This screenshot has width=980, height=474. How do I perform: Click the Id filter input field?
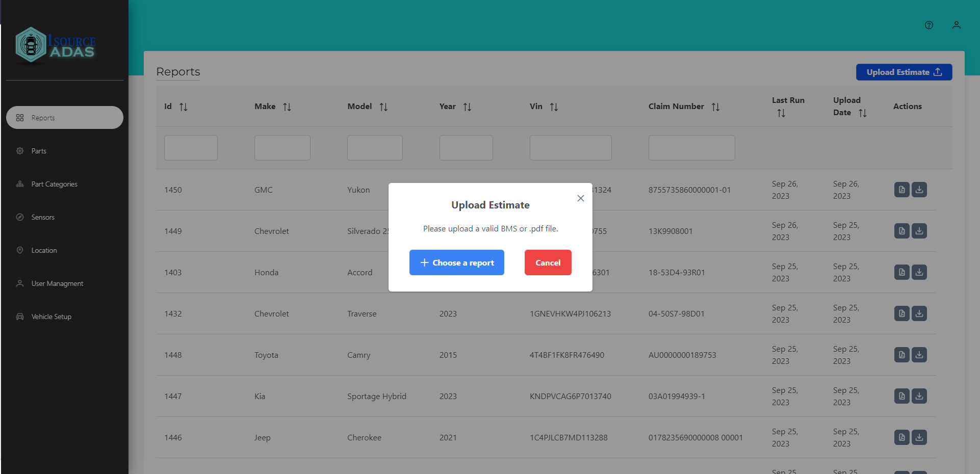pos(191,148)
